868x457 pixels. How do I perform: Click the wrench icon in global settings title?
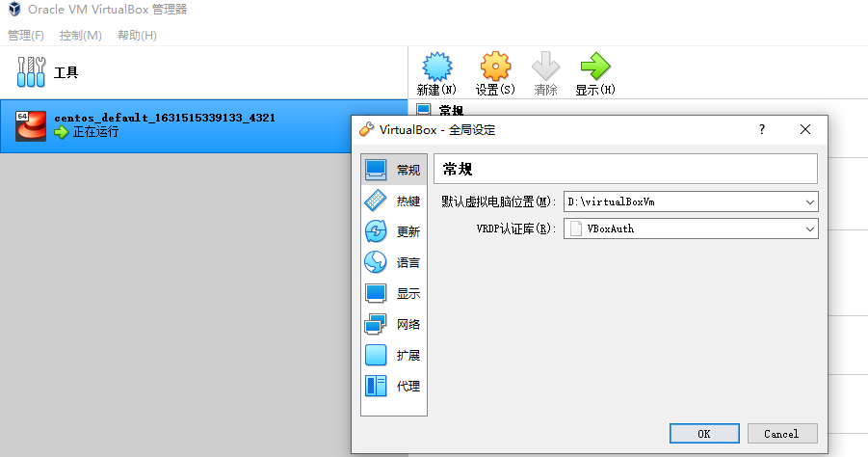366,129
